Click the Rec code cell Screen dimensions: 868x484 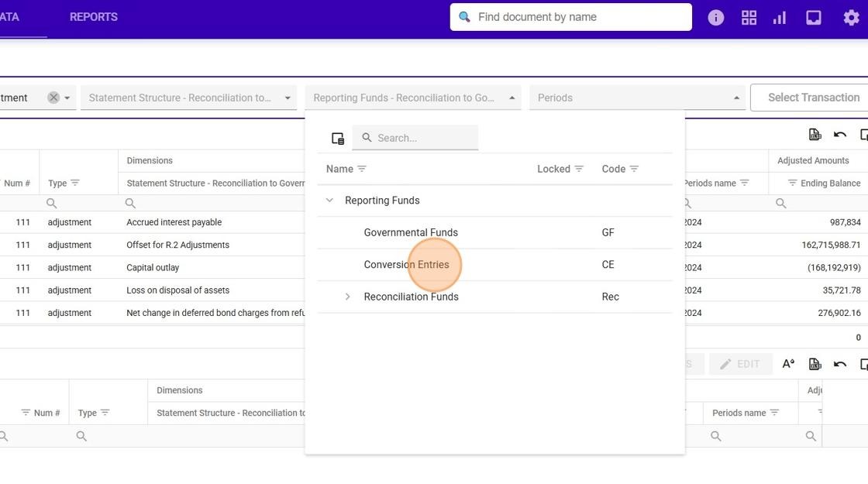pos(610,297)
